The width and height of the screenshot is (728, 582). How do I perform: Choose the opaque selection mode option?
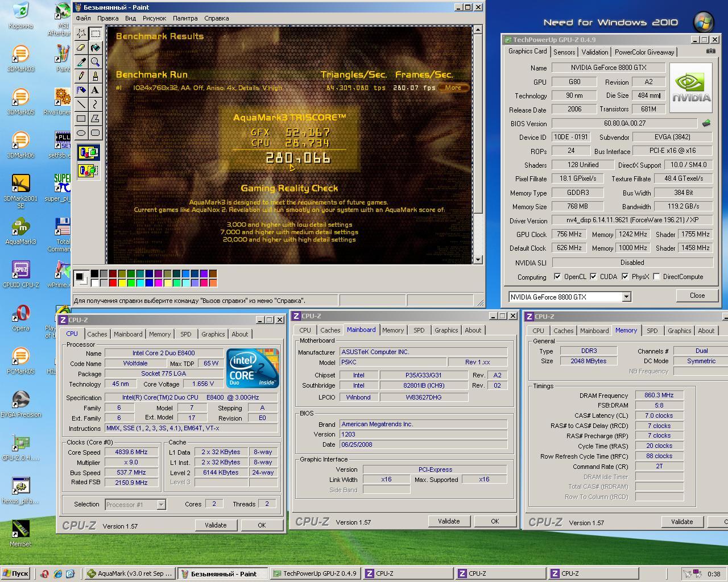click(88, 152)
